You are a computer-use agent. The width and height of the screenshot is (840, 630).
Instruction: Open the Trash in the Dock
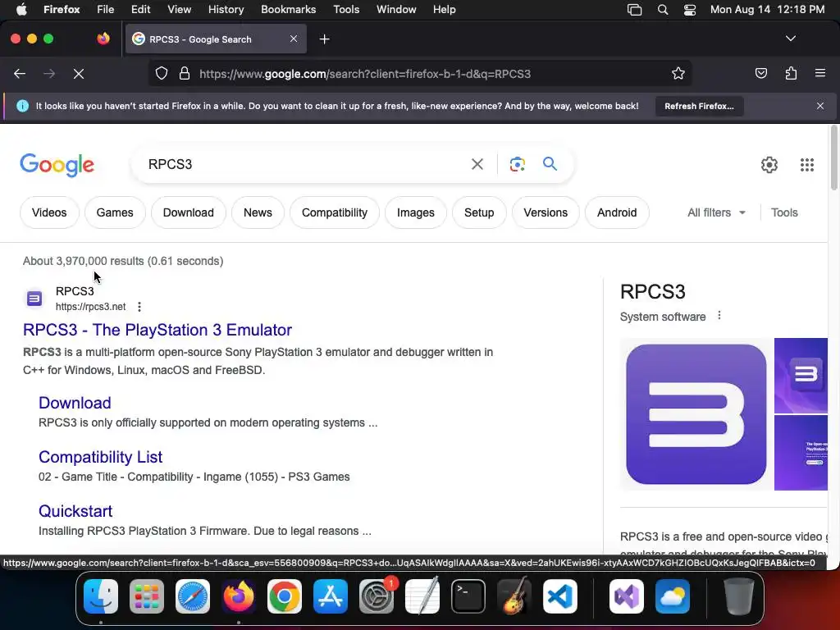click(739, 596)
